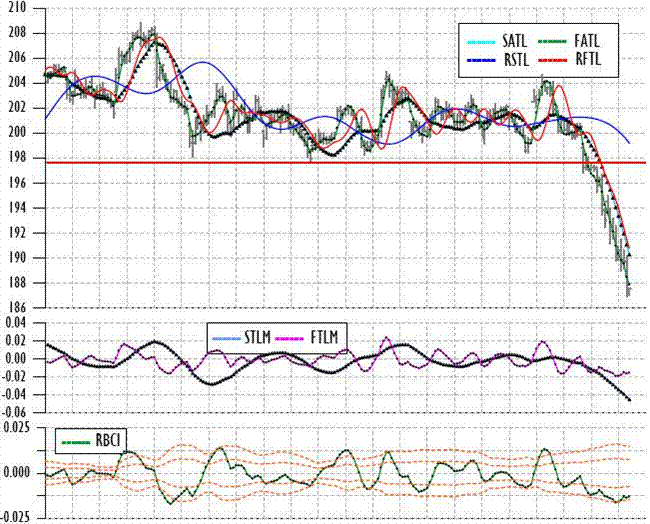The image size is (650, 524).
Task: Click the 194 price axis label
Action: (x=17, y=208)
